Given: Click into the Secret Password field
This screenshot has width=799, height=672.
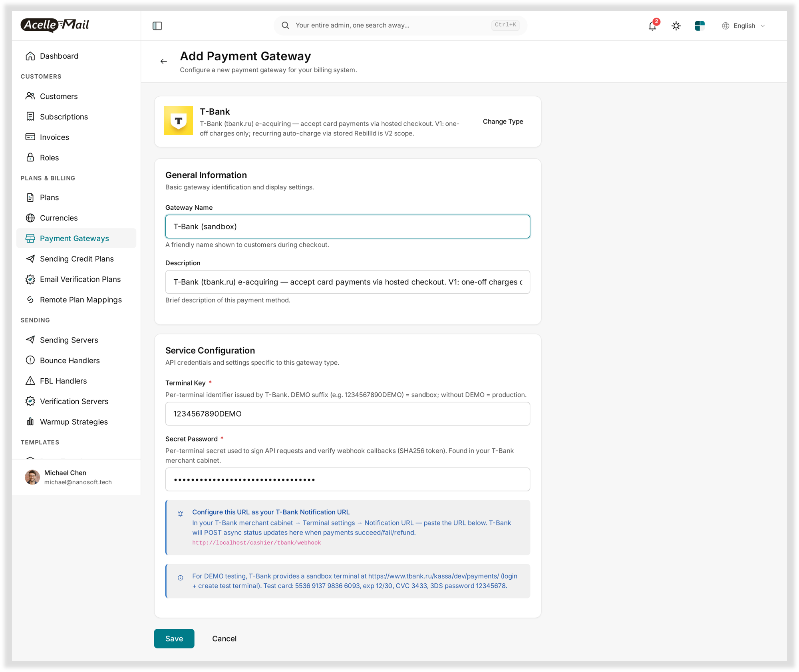Looking at the screenshot, I should (x=348, y=479).
